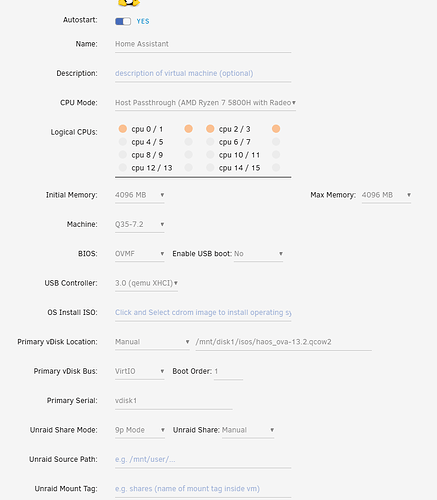Enable the cpu 14 core
The image size is (437, 500).
pyautogui.click(x=210, y=168)
